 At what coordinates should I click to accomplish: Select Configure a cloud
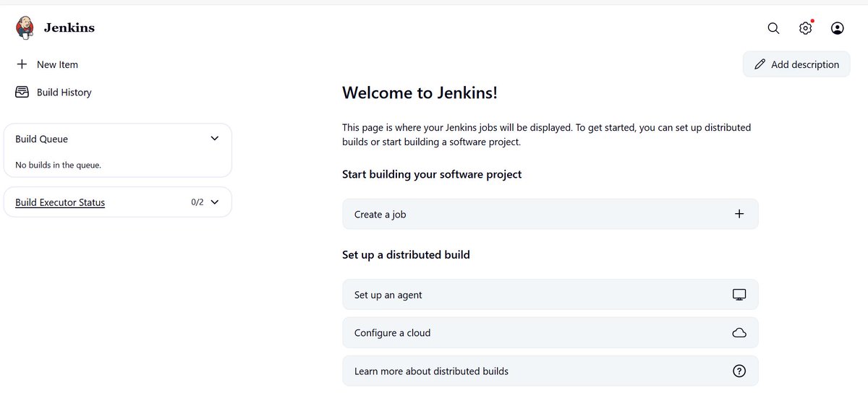[x=550, y=333]
